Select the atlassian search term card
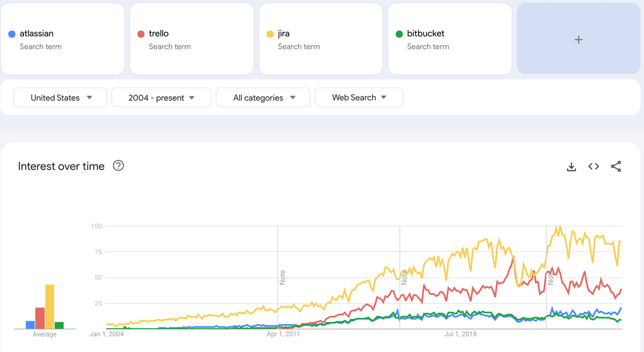This screenshot has height=352, width=644. coord(63,39)
